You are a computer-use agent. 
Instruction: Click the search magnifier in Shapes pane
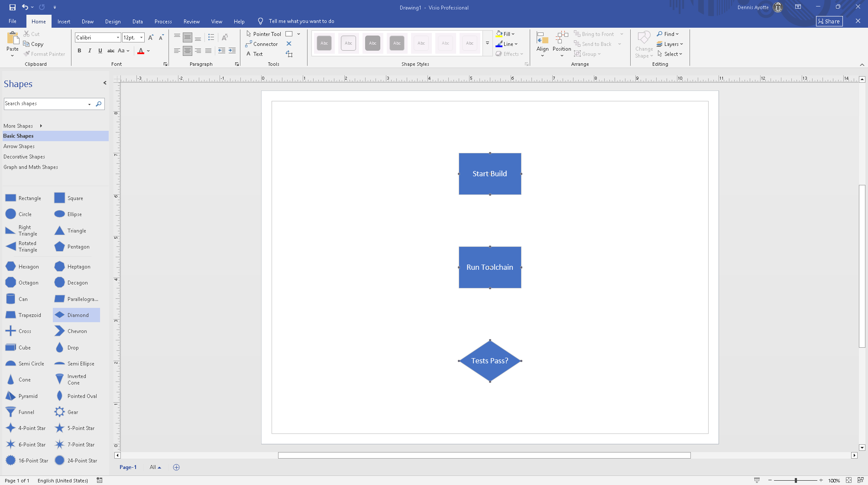[99, 104]
